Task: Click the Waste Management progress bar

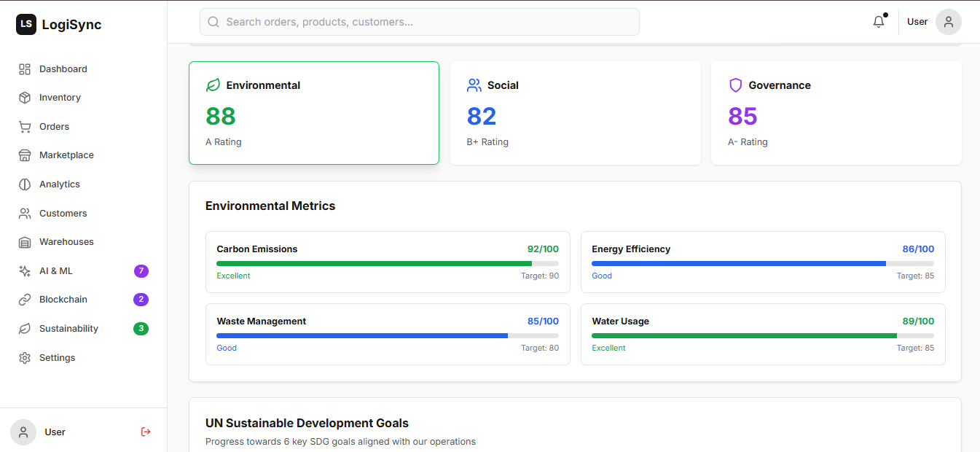Action: (388, 335)
